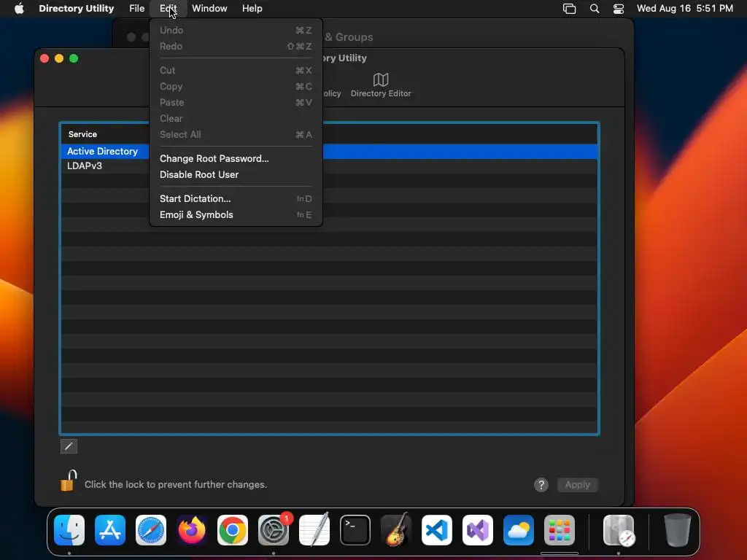Open the Directory Utility app menu

tap(76, 9)
